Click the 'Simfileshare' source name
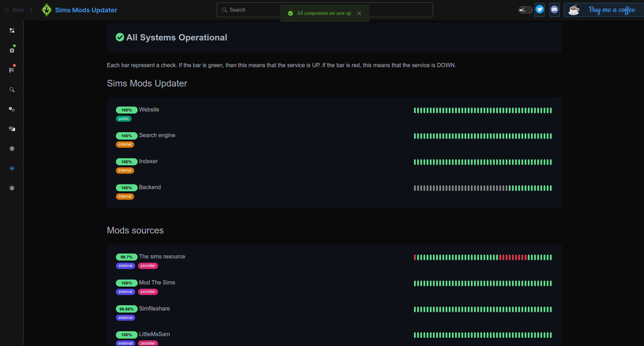Screen dimensions: 644x346 155,309
